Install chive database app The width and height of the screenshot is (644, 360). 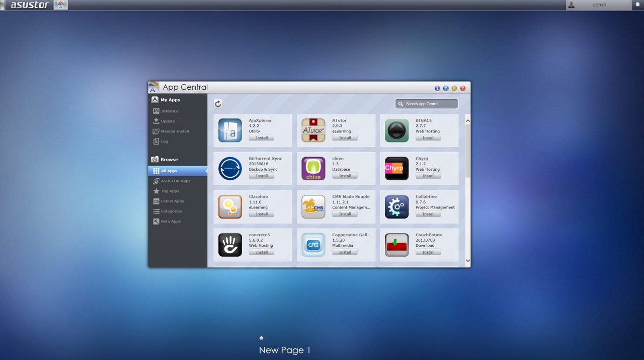pos(345,176)
